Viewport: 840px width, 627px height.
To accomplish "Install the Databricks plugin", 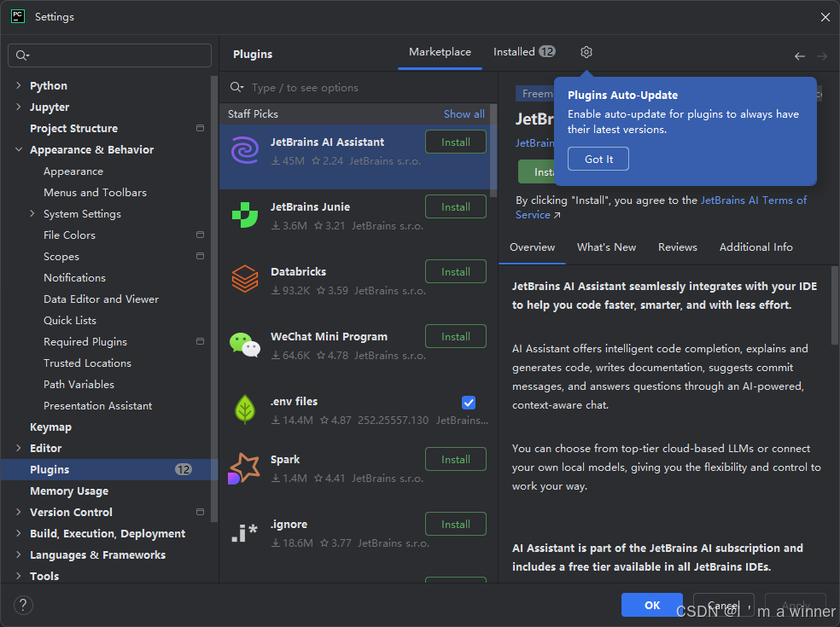I will 456,271.
